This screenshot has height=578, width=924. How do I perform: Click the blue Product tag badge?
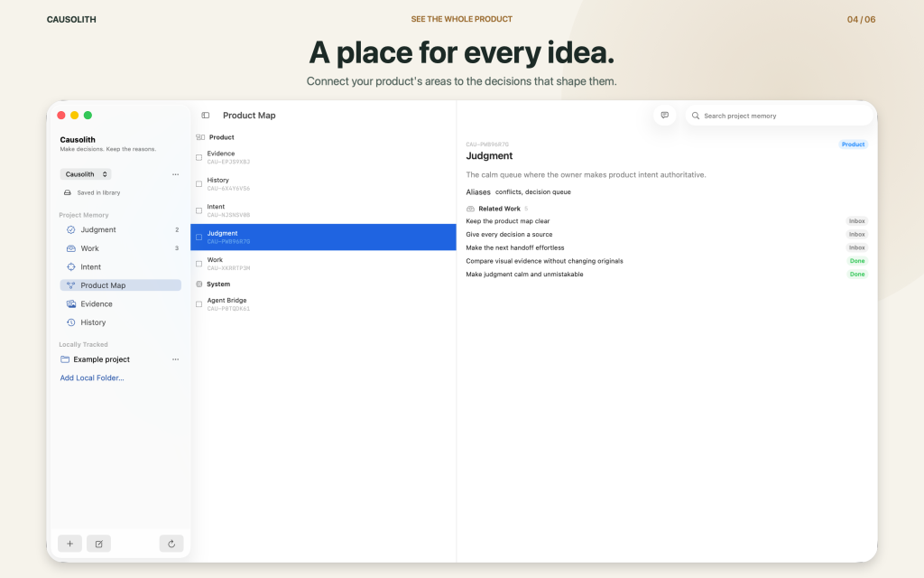(853, 144)
